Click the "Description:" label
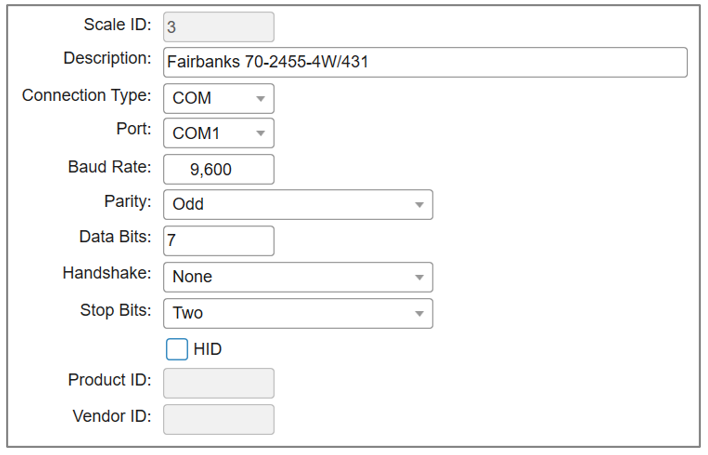708x455 pixels. pyautogui.click(x=107, y=58)
